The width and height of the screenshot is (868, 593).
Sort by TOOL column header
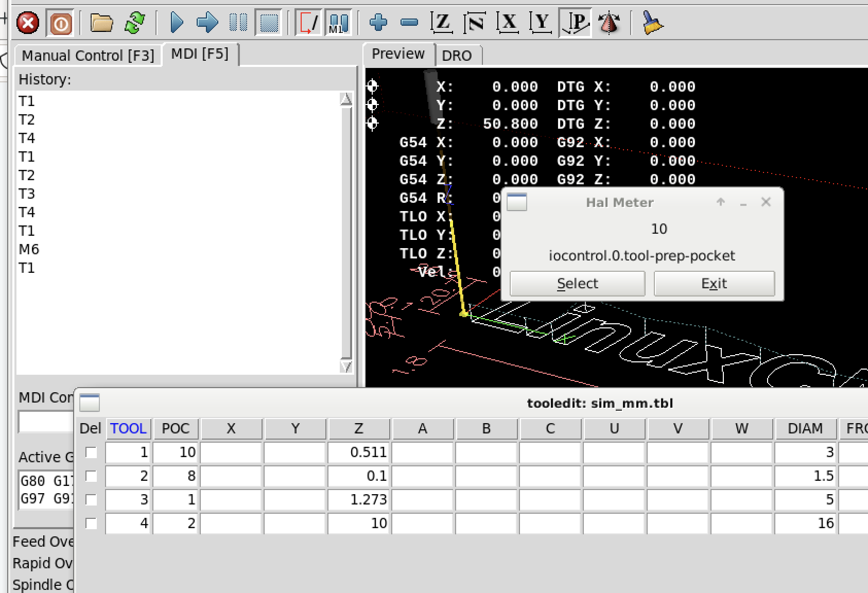[128, 429]
